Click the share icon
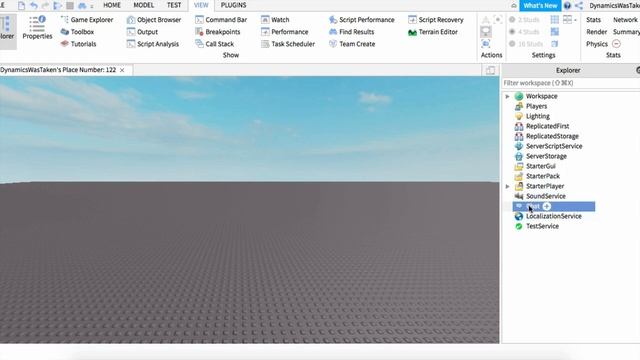 coord(579,6)
